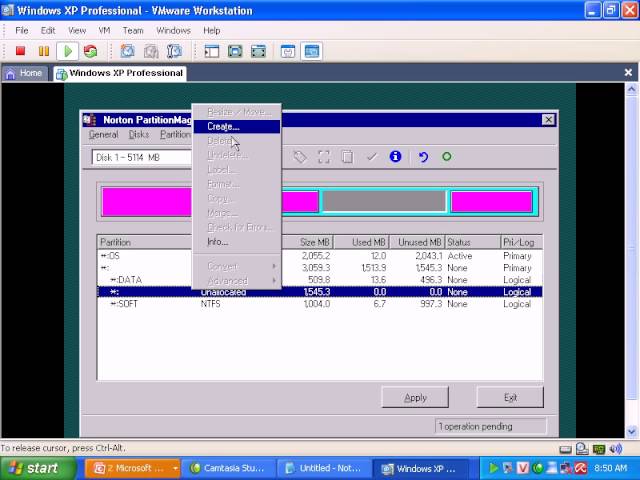640x480 pixels.
Task: Open VMware File menu
Action: tap(22, 31)
